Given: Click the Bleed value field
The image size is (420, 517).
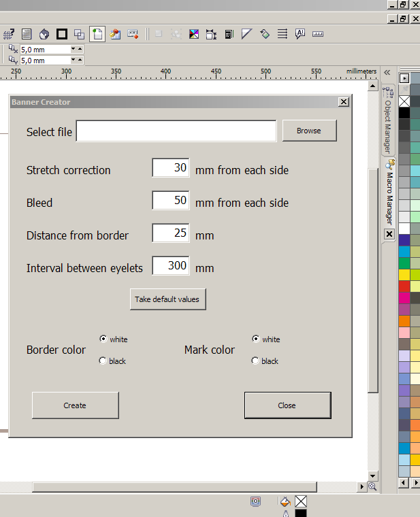Looking at the screenshot, I should (171, 200).
